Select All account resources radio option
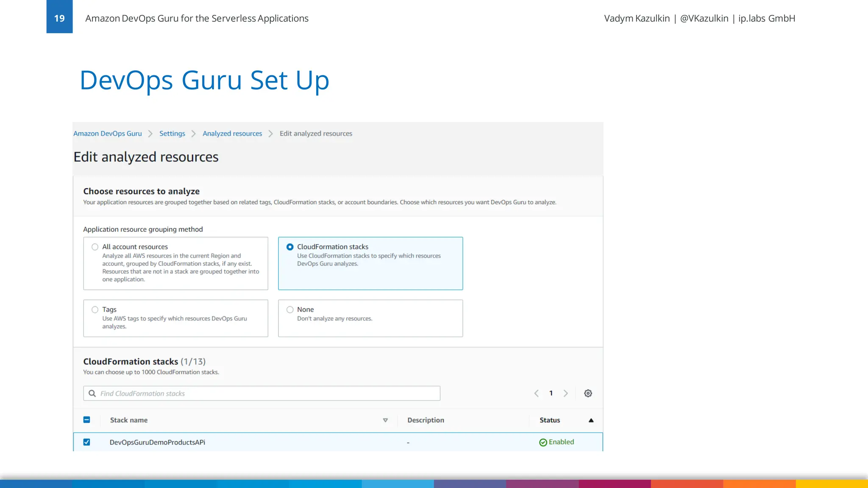 [95, 247]
